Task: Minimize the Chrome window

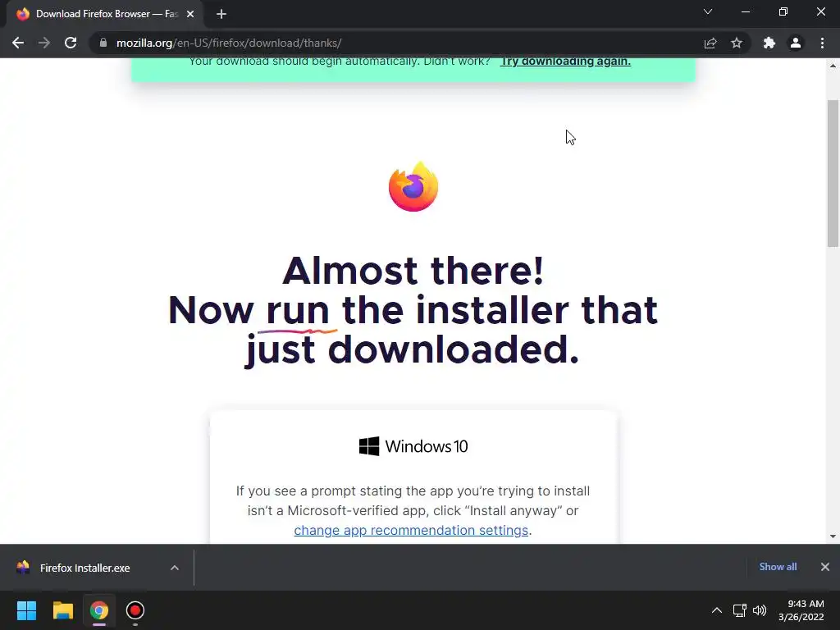Action: [x=745, y=11]
